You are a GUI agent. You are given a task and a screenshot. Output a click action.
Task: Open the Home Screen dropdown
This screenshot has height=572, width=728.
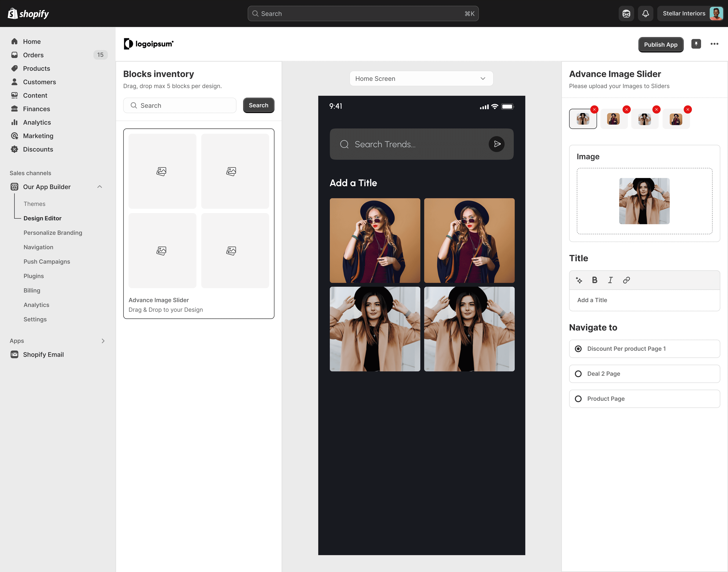(x=421, y=79)
